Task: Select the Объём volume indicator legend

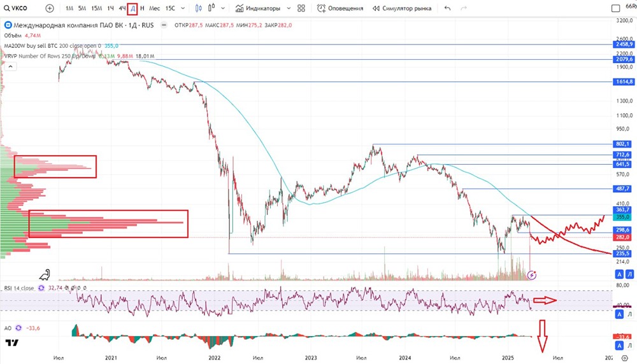Action: 13,35
